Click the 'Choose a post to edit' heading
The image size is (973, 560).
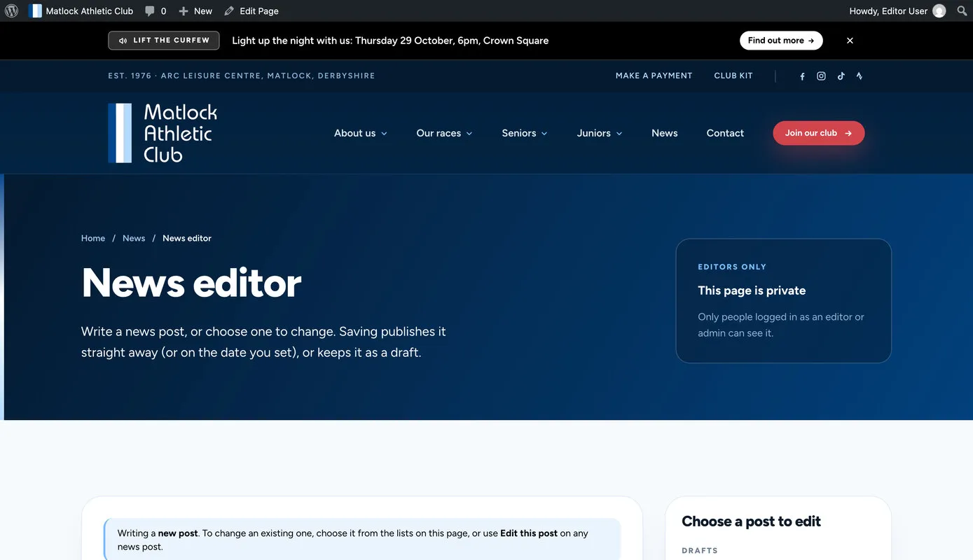[x=751, y=521]
